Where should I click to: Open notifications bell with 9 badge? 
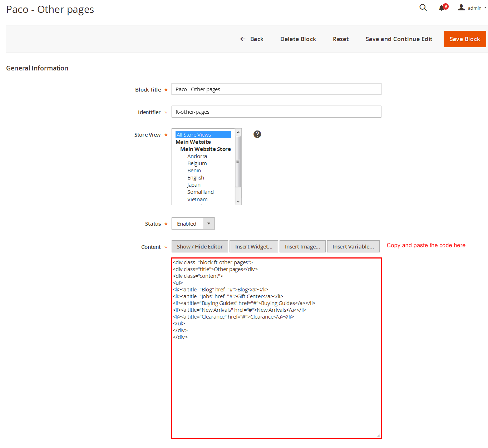[x=443, y=8]
